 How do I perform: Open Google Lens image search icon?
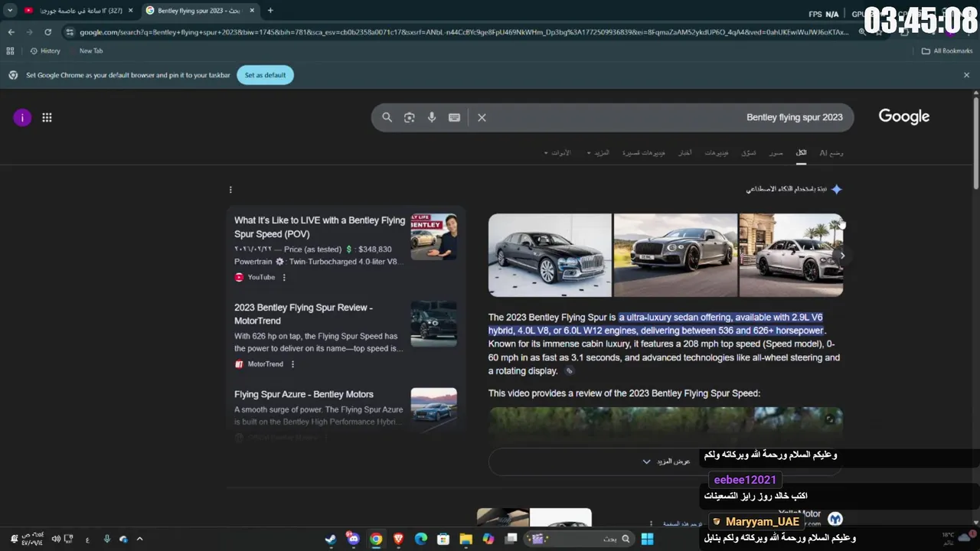[410, 117]
